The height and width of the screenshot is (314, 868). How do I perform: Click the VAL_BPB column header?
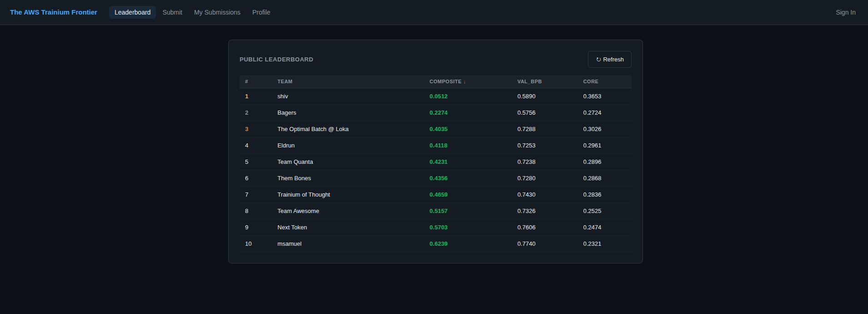click(x=529, y=81)
